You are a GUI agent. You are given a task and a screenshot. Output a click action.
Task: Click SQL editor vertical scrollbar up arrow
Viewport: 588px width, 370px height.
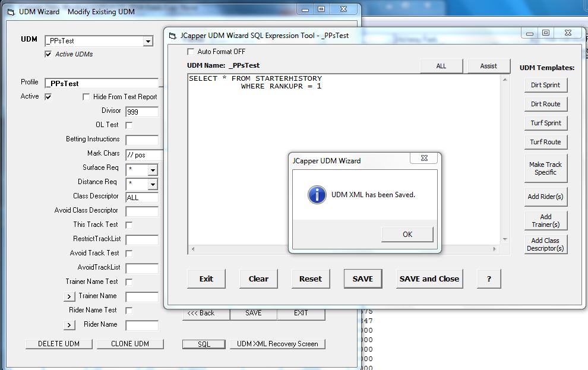505,80
